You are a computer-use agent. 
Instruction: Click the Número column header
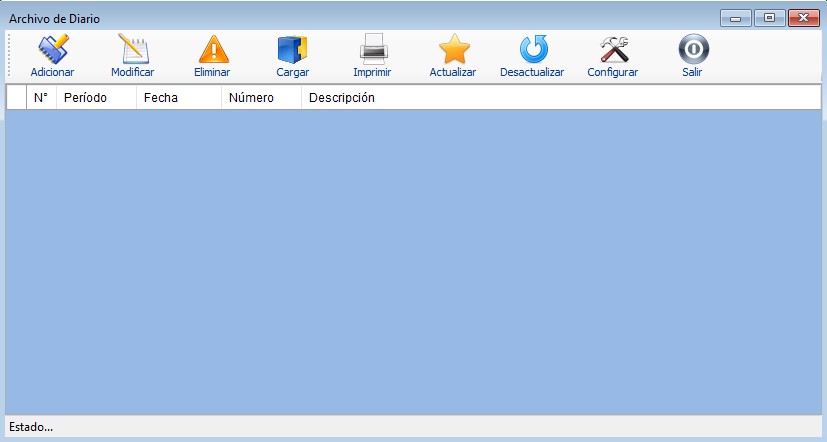pos(262,98)
